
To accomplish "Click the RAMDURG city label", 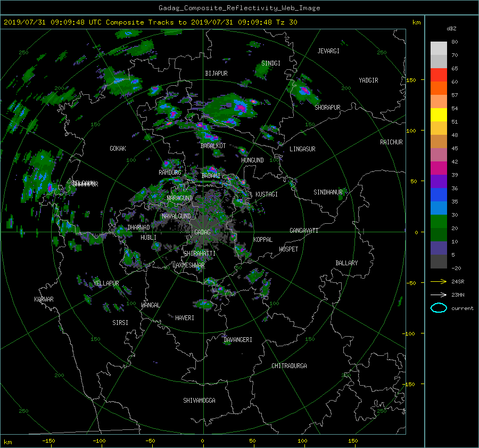I will click(x=170, y=173).
